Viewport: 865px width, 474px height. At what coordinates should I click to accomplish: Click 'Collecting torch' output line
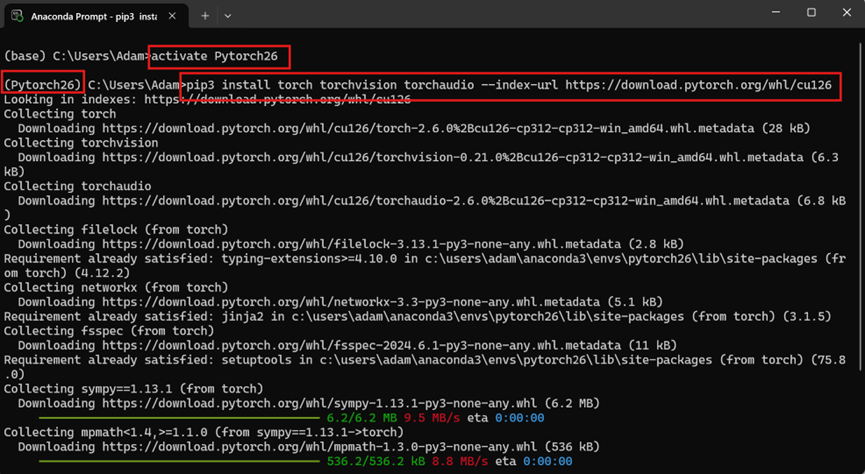tap(60, 114)
